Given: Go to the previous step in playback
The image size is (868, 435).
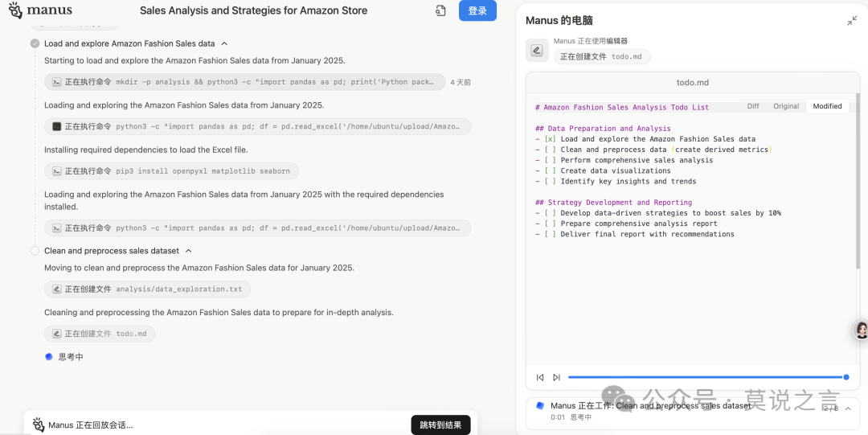Looking at the screenshot, I should pos(540,377).
